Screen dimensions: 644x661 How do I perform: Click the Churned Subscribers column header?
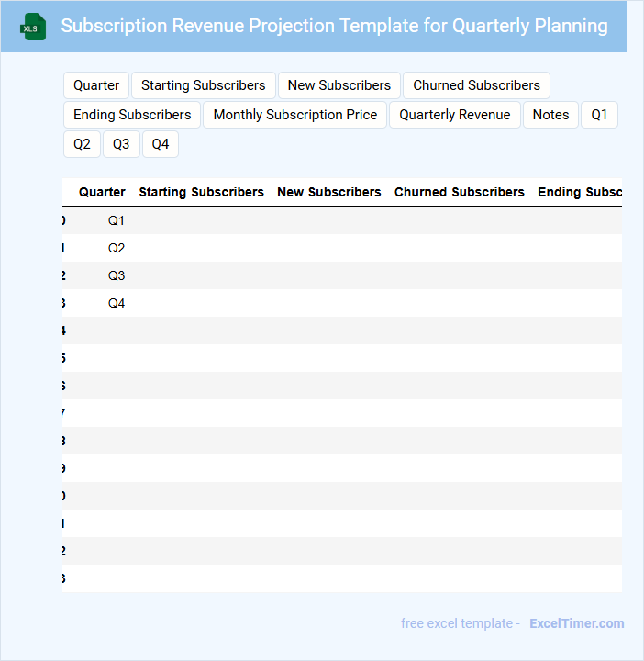click(459, 192)
